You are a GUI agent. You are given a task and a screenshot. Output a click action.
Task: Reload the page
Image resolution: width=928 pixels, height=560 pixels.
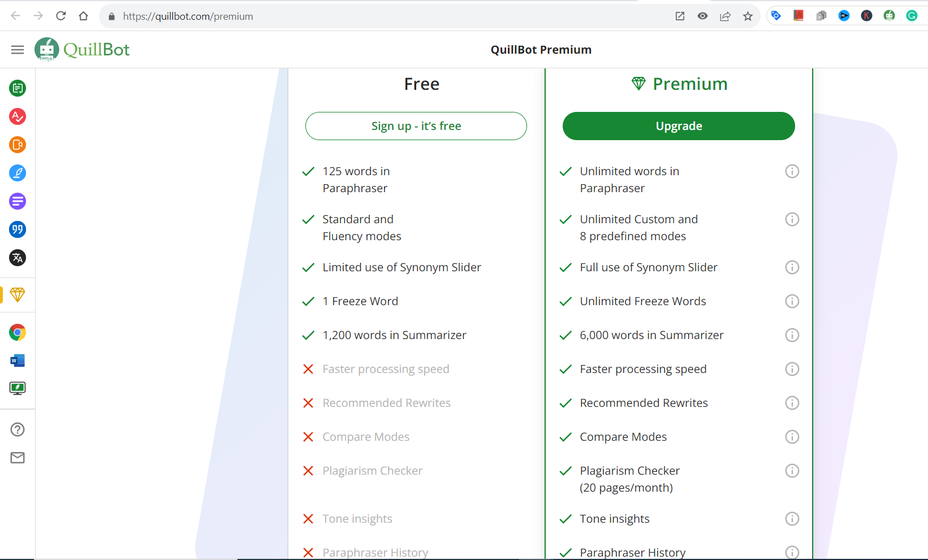point(61,16)
